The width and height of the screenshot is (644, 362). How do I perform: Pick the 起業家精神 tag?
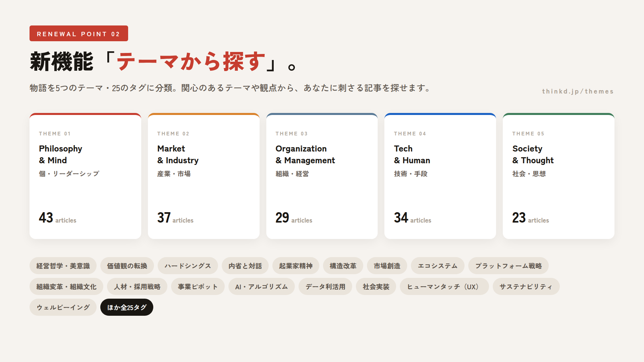296,266
